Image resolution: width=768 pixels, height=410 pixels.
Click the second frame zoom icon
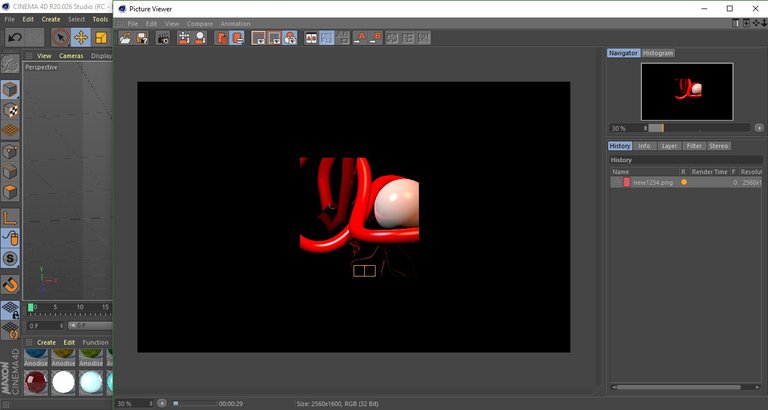pos(274,38)
